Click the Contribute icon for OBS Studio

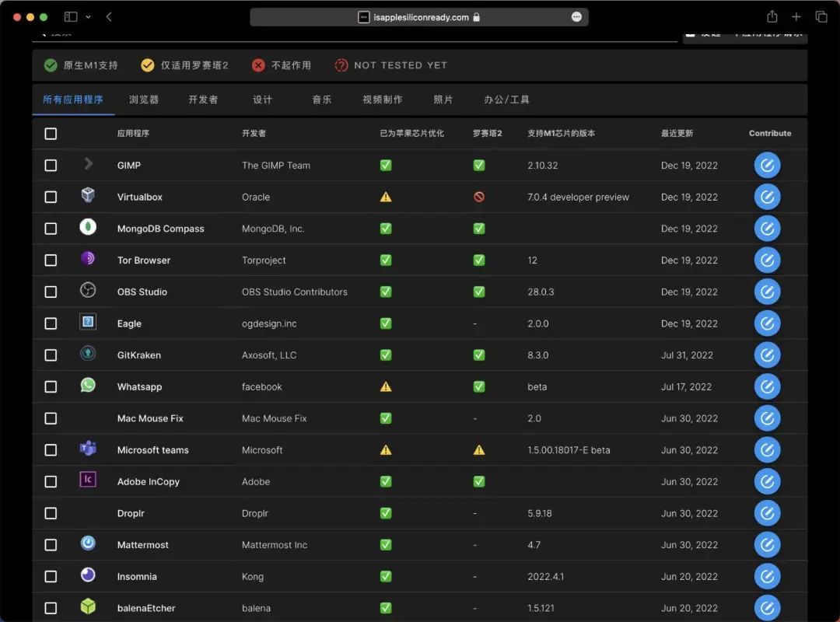click(x=767, y=292)
